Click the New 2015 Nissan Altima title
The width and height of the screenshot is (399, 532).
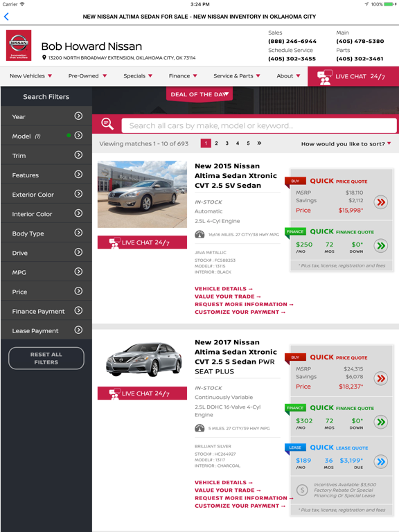pyautogui.click(x=236, y=176)
